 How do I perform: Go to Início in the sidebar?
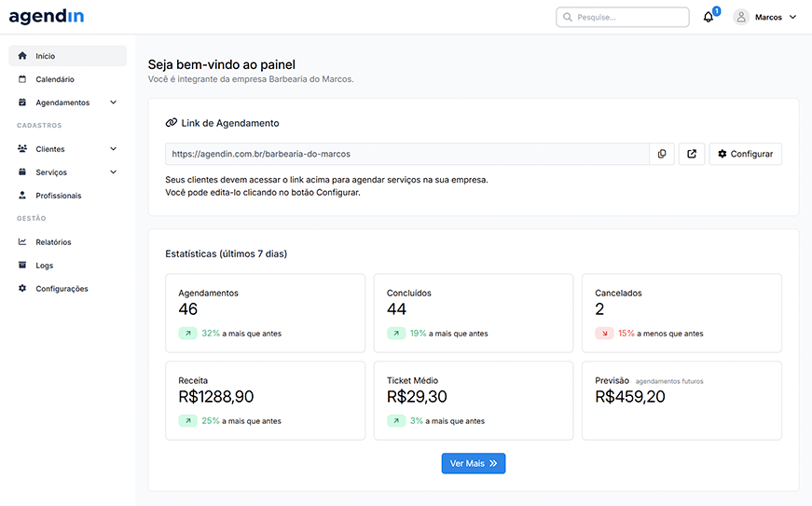[x=67, y=55]
